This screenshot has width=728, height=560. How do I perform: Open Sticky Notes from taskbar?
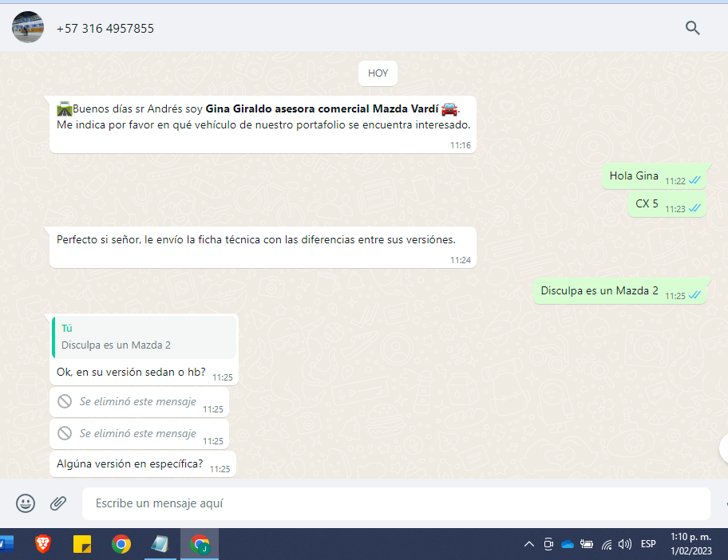[x=82, y=544]
